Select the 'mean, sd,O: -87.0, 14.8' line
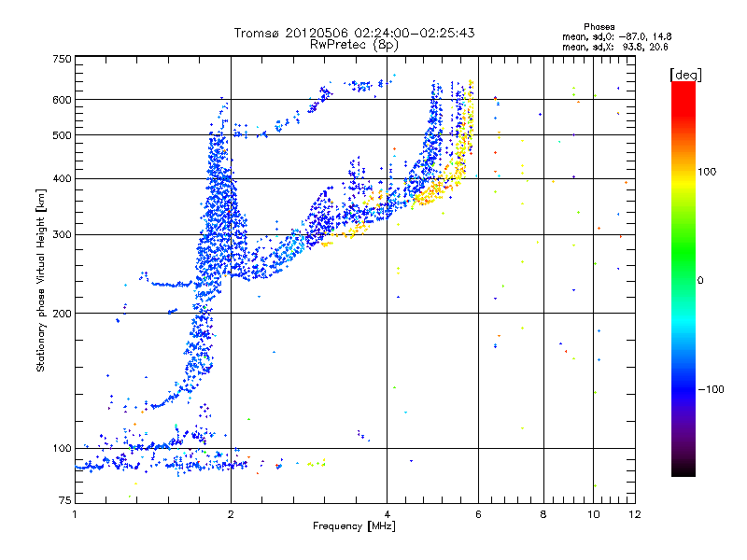The height and width of the screenshot is (560, 747). (617, 36)
